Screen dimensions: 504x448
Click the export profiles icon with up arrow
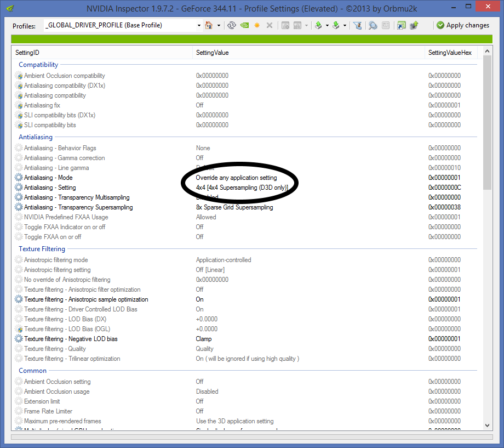click(318, 25)
